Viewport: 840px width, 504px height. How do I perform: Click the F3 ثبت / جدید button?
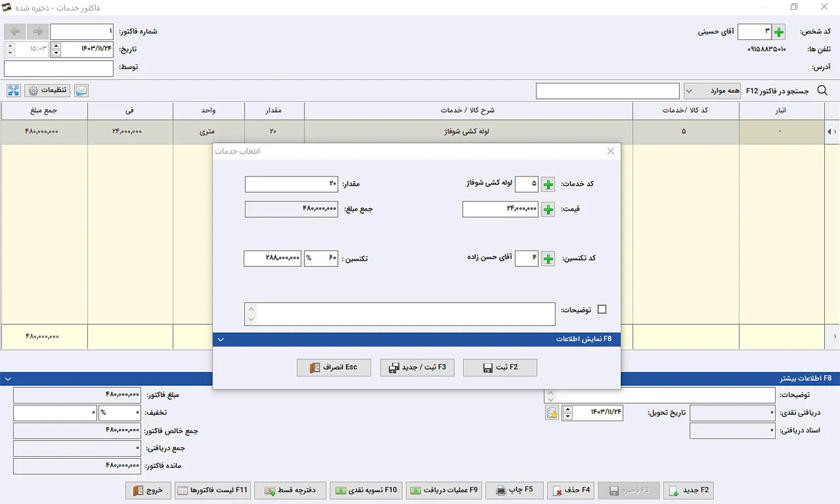point(417,367)
